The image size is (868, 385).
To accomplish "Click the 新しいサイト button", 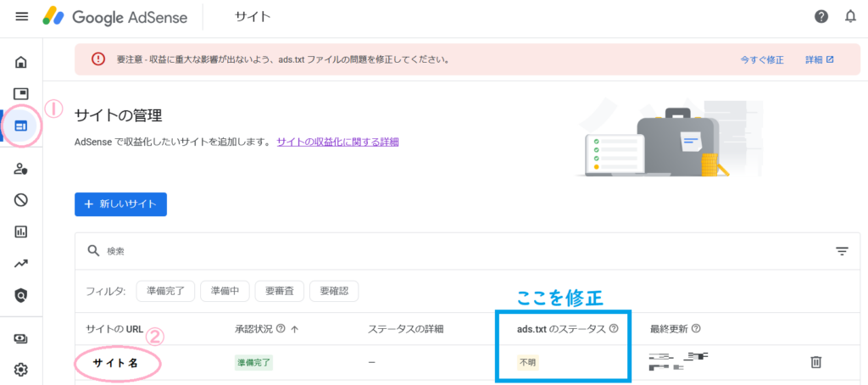I will 120,204.
